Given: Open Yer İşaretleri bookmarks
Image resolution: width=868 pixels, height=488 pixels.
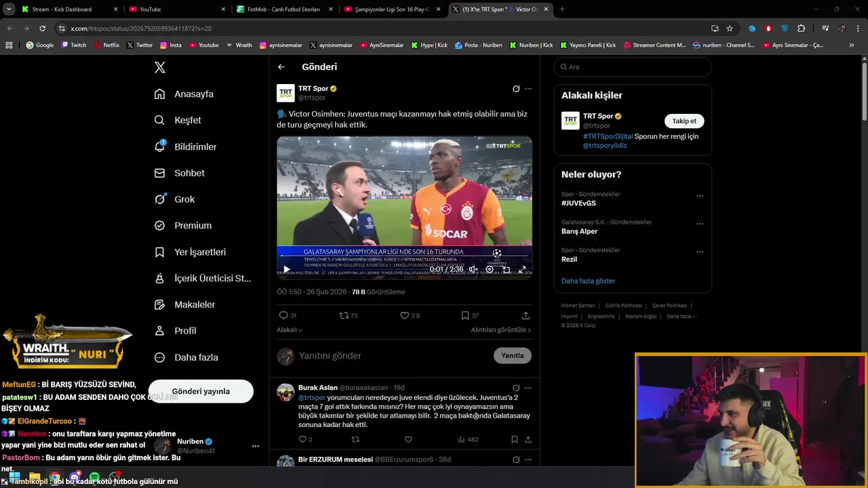Looking at the screenshot, I should pos(190,252).
